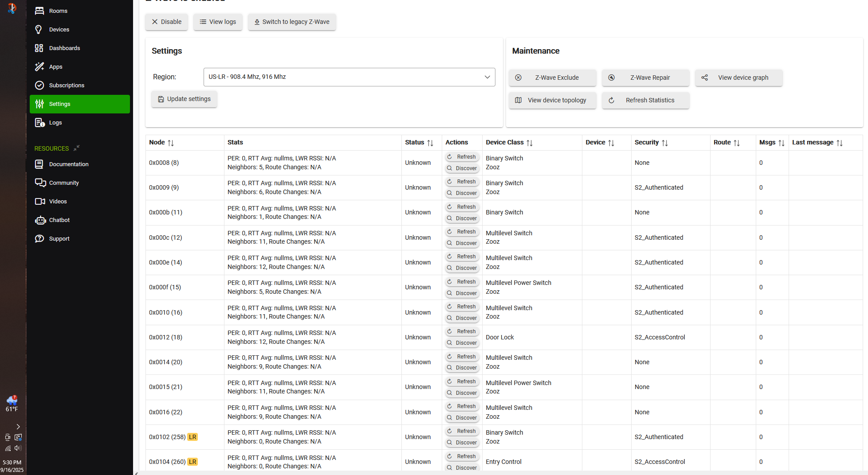Sort table by Node column
Screen dimensions: 868x475
pos(171,143)
